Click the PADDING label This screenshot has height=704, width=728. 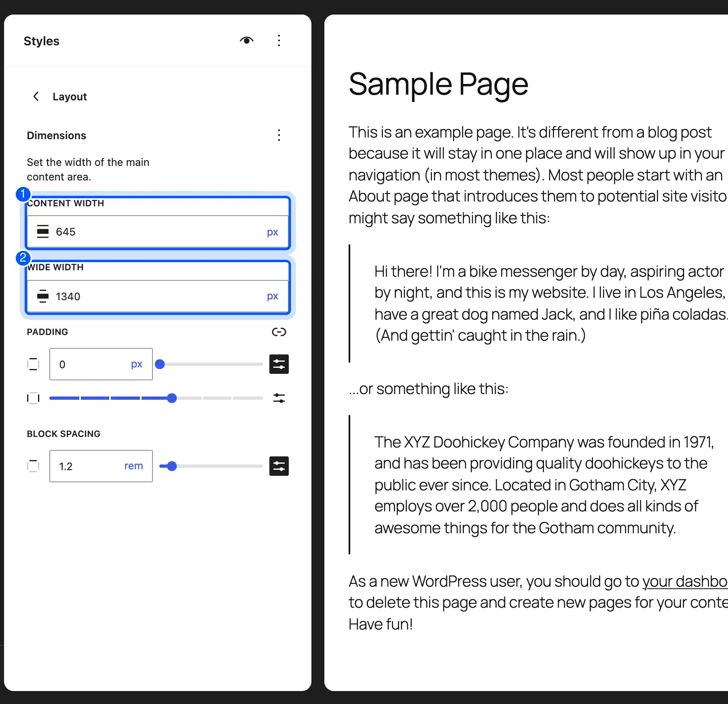(47, 332)
